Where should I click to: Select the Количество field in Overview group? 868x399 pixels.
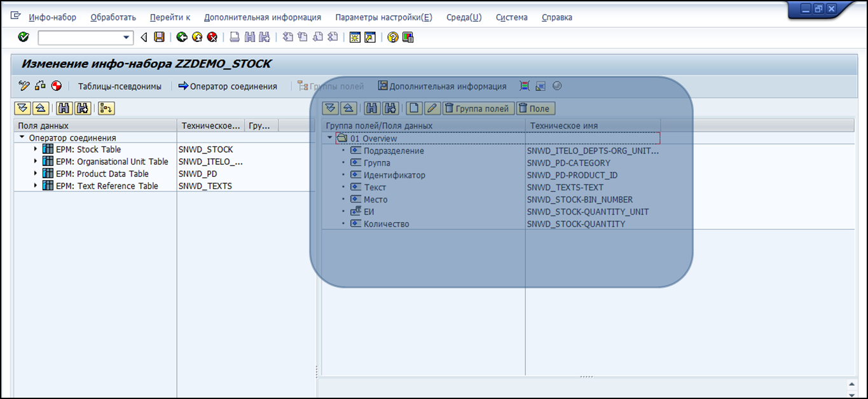(386, 224)
